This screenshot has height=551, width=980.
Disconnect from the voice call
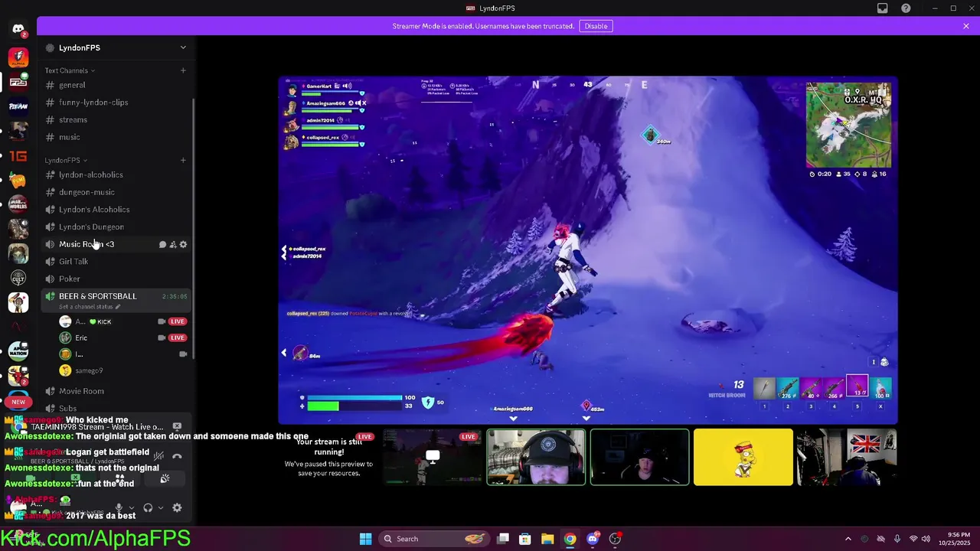click(177, 457)
